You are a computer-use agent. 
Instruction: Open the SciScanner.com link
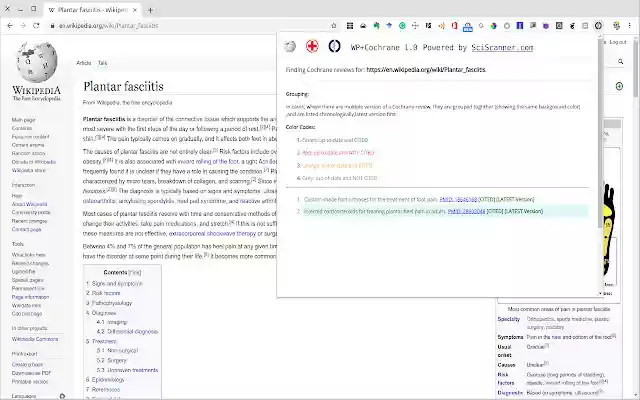pyautogui.click(x=502, y=47)
